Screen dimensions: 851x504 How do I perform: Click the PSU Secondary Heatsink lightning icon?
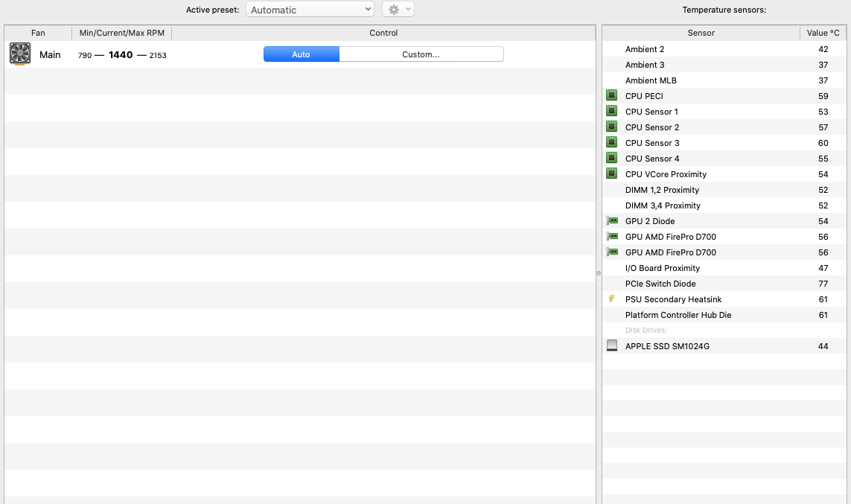tap(612, 299)
